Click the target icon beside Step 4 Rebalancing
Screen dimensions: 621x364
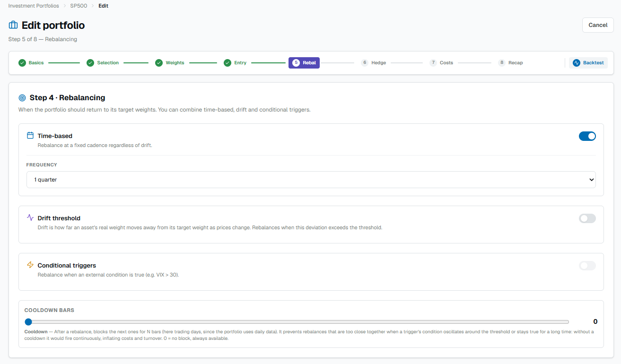tap(22, 98)
